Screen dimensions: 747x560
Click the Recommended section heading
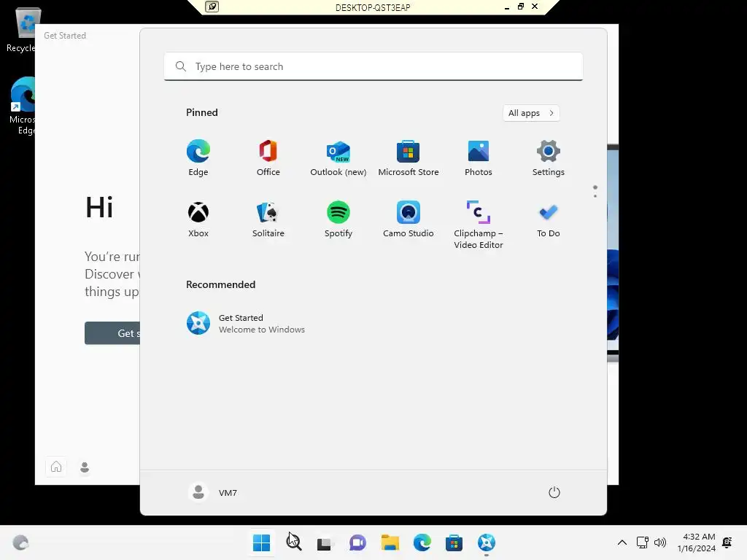click(x=220, y=284)
